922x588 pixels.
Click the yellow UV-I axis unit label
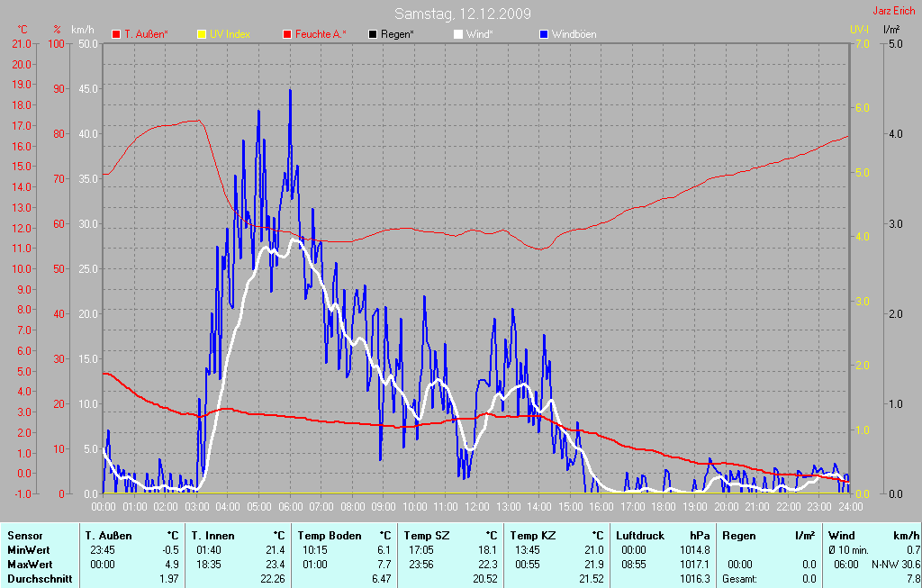[x=859, y=29]
